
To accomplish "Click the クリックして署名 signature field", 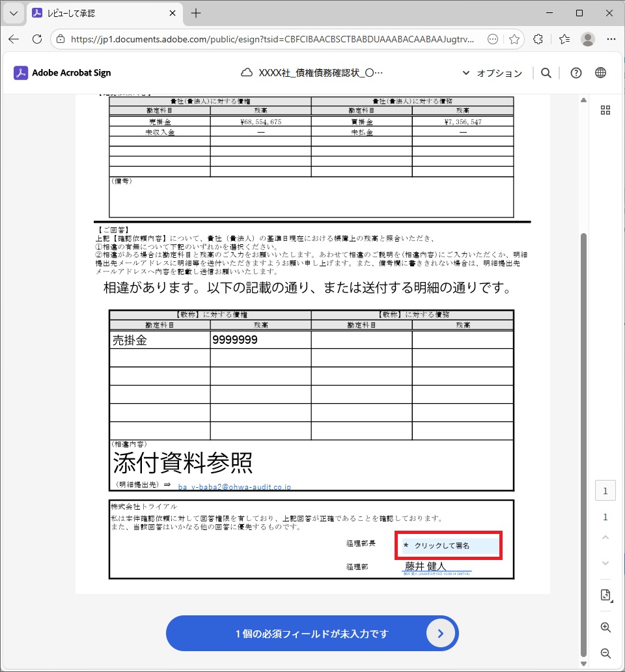I will point(450,545).
